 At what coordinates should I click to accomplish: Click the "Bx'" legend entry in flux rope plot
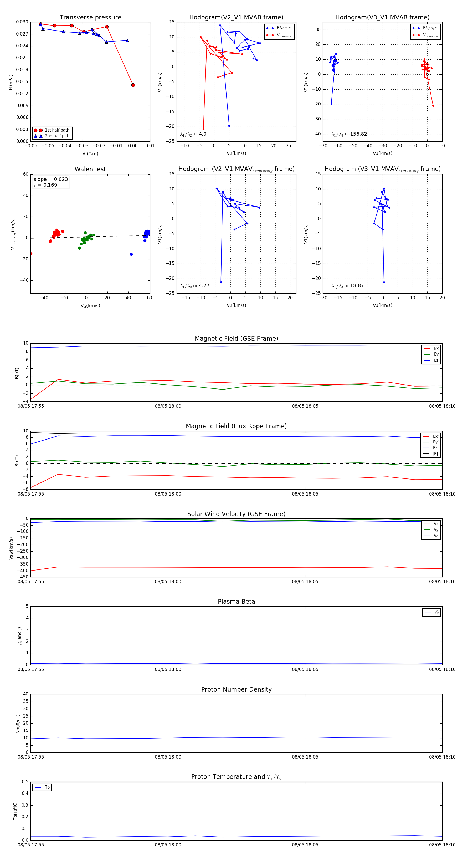tap(431, 436)
